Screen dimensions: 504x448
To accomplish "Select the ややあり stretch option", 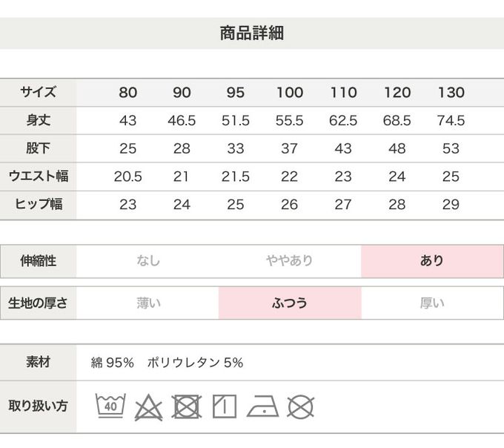I will pyautogui.click(x=289, y=261).
